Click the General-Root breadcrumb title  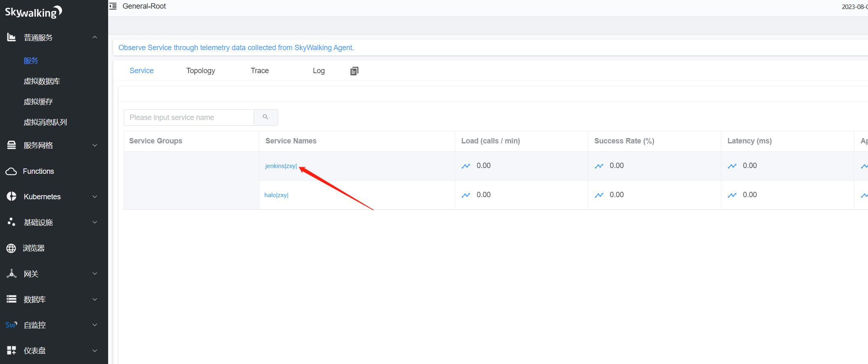[144, 6]
